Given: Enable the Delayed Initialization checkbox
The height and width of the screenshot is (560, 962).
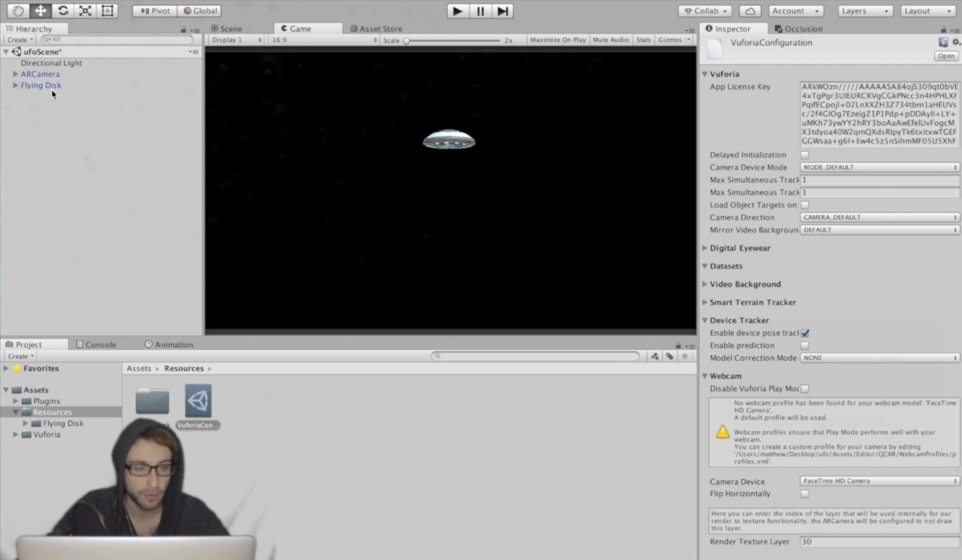Looking at the screenshot, I should click(805, 154).
